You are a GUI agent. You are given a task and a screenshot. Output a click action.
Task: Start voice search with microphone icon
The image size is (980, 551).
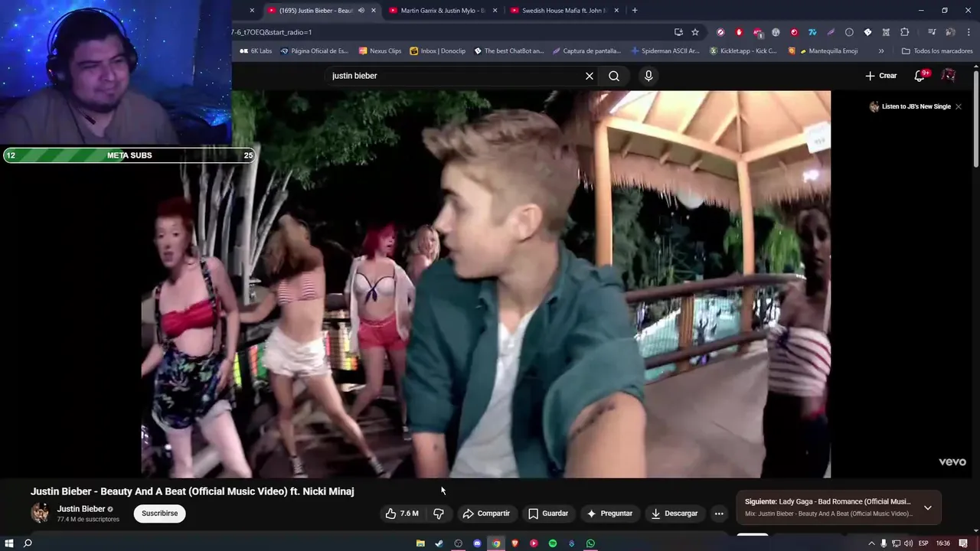648,76
